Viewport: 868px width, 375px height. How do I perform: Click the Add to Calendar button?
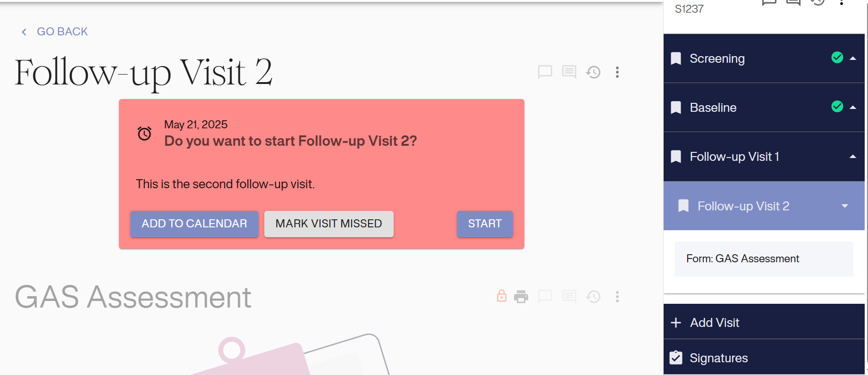pos(194,224)
